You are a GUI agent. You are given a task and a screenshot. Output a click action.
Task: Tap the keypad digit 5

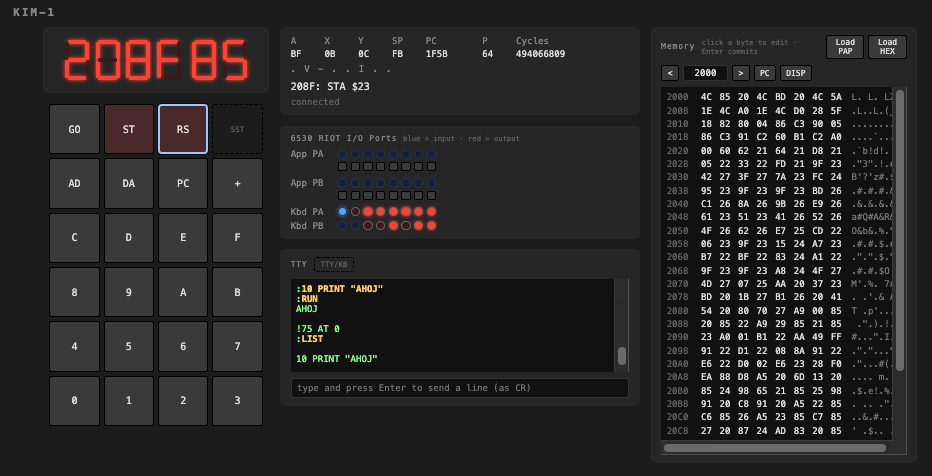click(129, 346)
